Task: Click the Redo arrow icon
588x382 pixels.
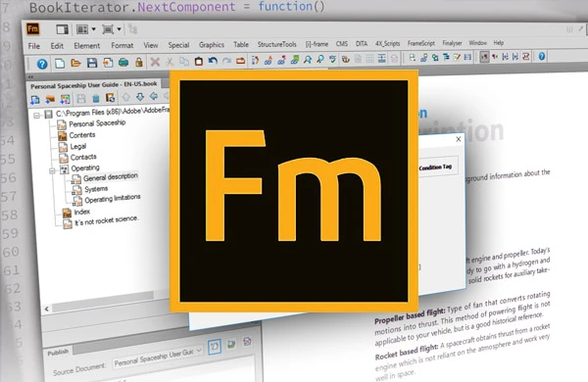Action: [x=226, y=61]
